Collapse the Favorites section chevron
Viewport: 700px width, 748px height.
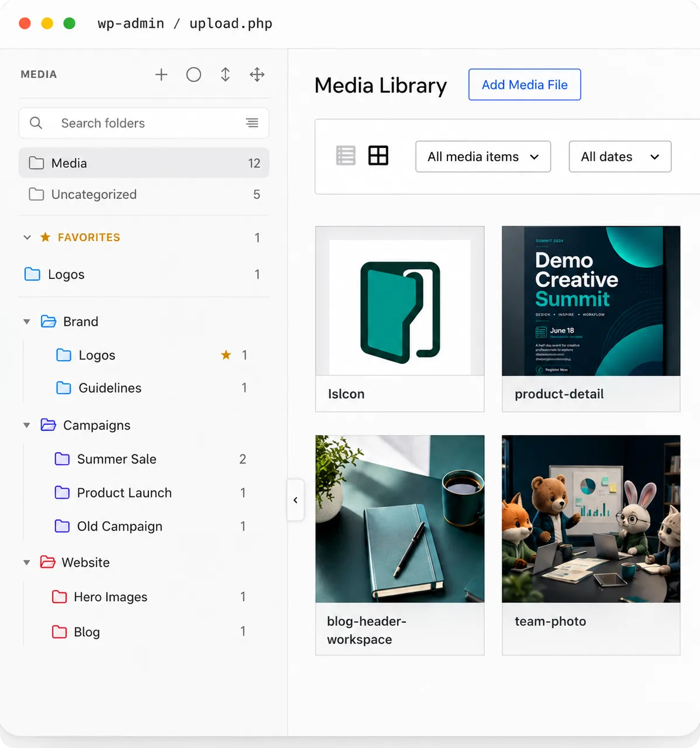pyautogui.click(x=27, y=237)
